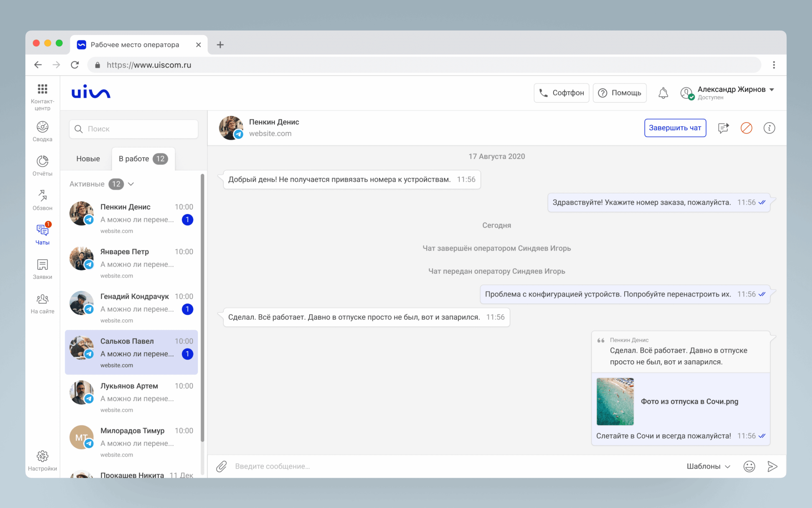
Task: Click the Поиск search field
Action: pos(134,129)
